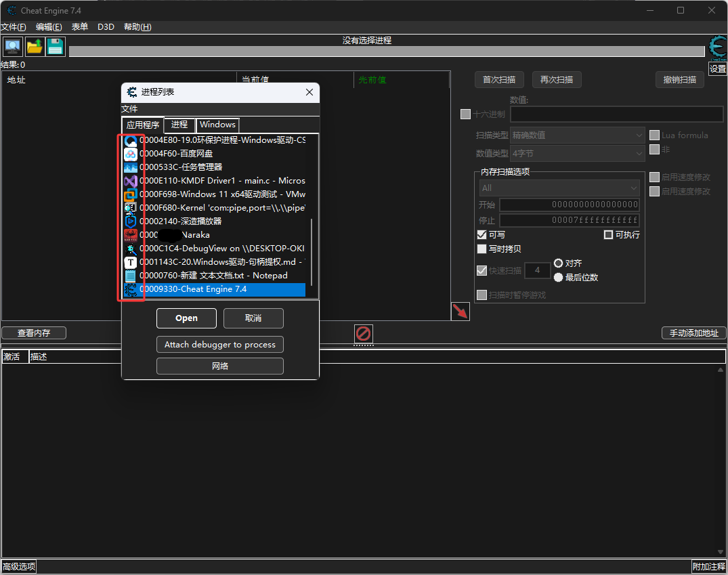Switch to the Windows tab
This screenshot has width=728, height=575.
[x=218, y=125]
